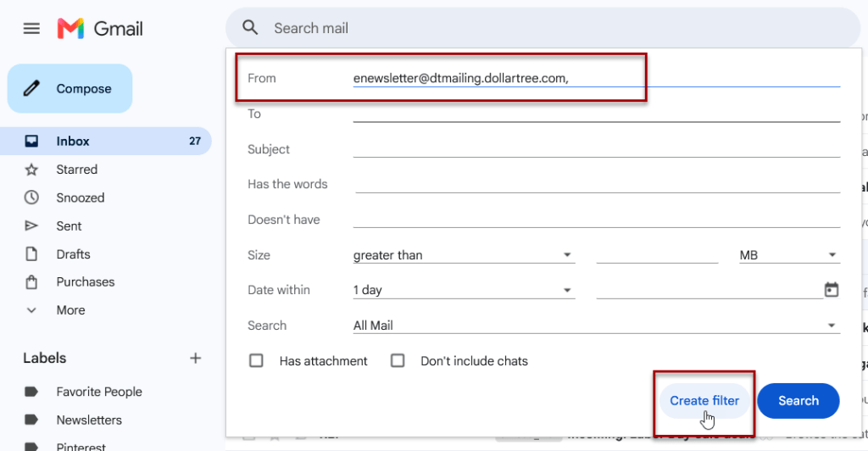Viewport: 868px width, 451px height.
Task: Click the From address field
Action: pos(596,79)
